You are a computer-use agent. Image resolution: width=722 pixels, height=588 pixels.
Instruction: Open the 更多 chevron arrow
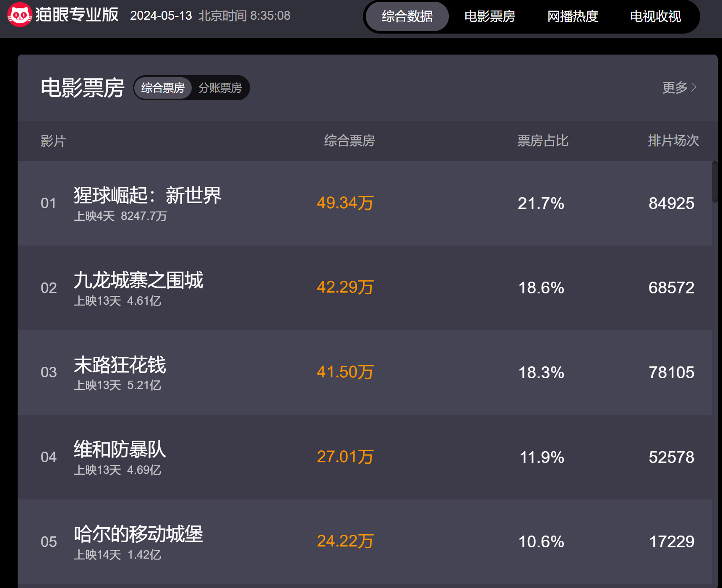coord(694,87)
